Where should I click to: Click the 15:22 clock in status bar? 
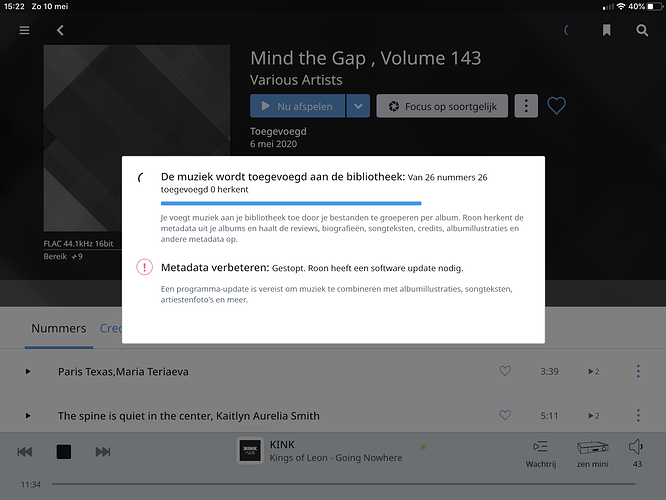(x=14, y=6)
